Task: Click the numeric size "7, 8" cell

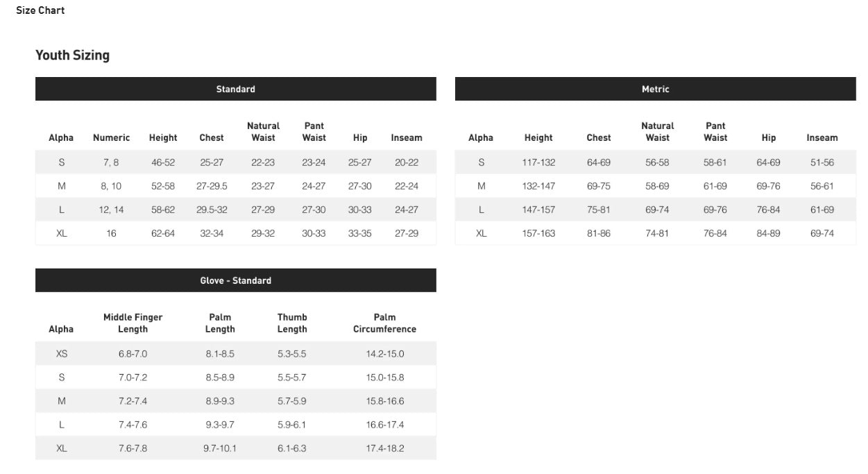Action: point(111,162)
